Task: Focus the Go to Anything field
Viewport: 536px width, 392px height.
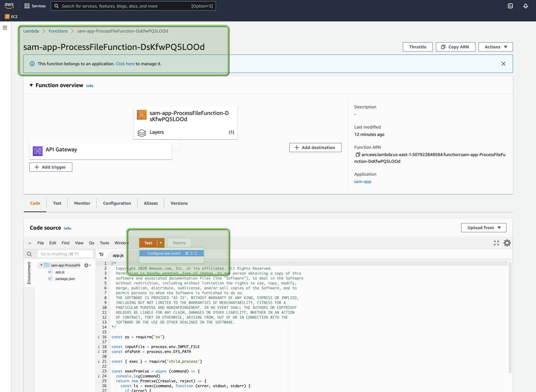Action: 65,254
